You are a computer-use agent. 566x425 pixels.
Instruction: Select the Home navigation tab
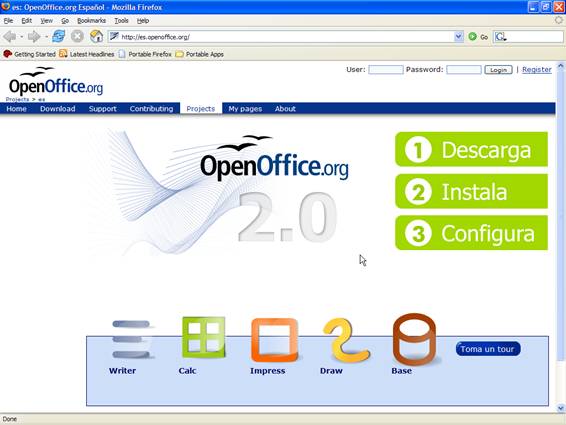[16, 109]
